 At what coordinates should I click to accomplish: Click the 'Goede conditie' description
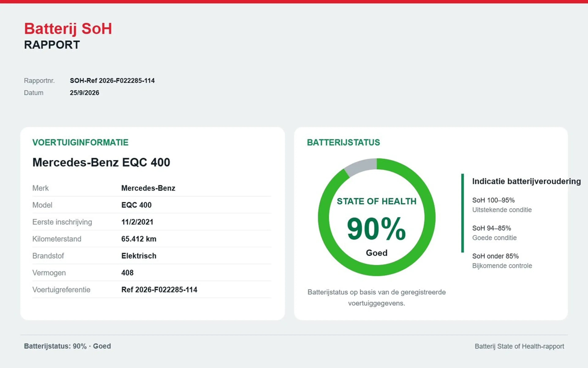pyautogui.click(x=494, y=238)
